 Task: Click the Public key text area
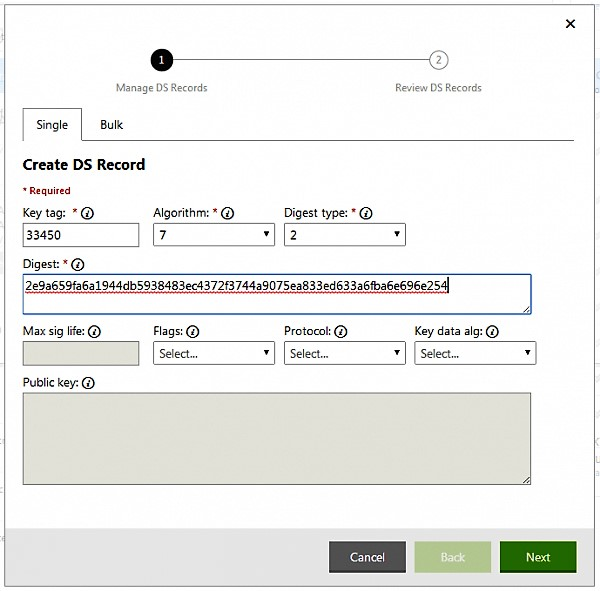click(x=277, y=439)
